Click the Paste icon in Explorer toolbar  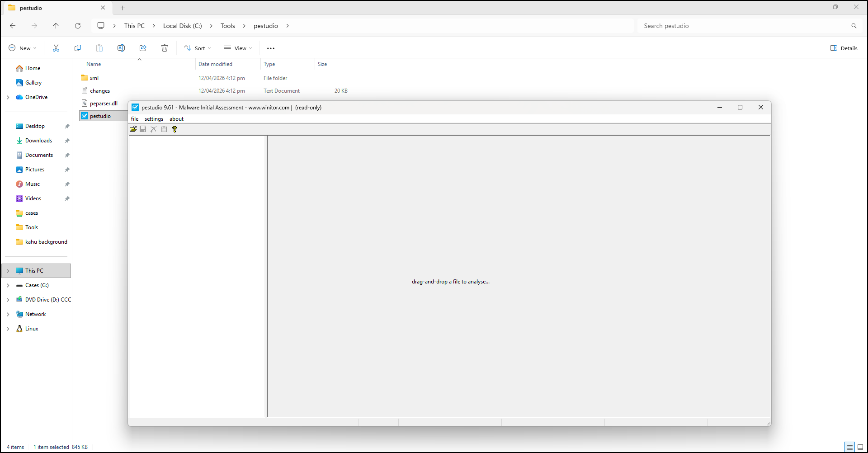99,48
